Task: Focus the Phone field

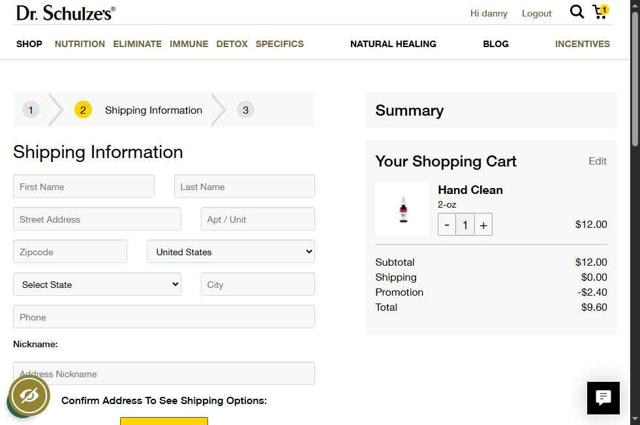Action: tap(164, 317)
